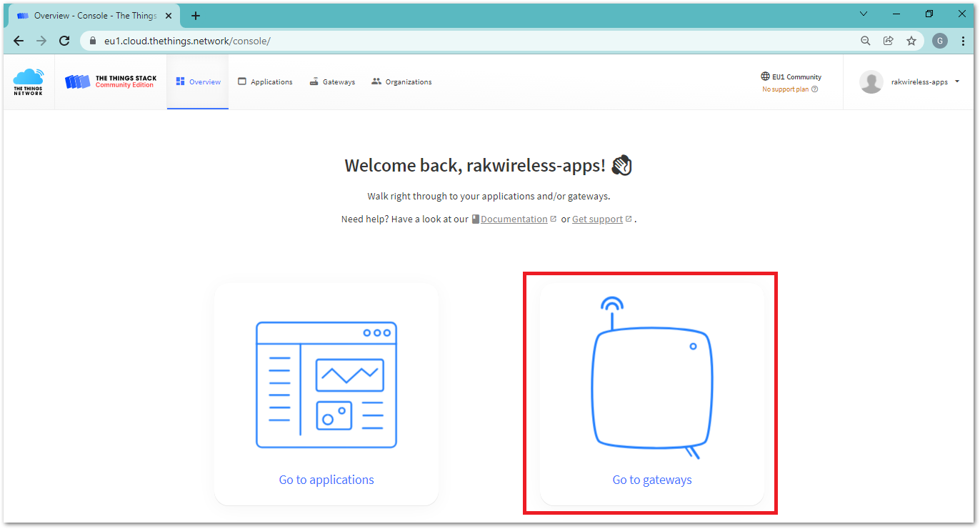
Task: Open the browser tab search chevron
Action: coord(864,14)
